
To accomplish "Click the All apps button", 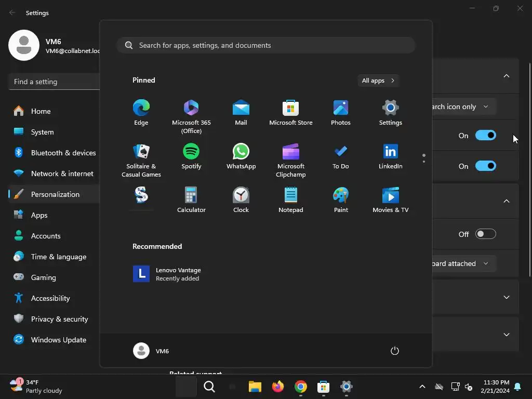I will point(378,81).
